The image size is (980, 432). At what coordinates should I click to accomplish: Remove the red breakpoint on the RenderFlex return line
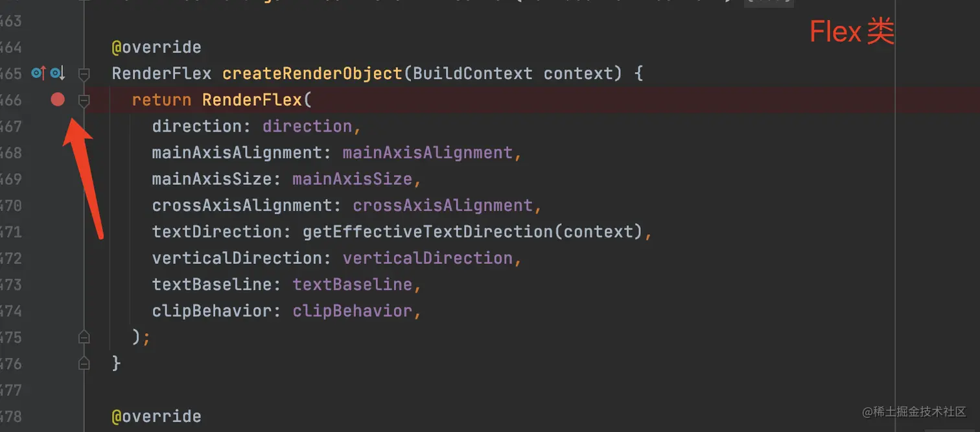click(x=58, y=99)
